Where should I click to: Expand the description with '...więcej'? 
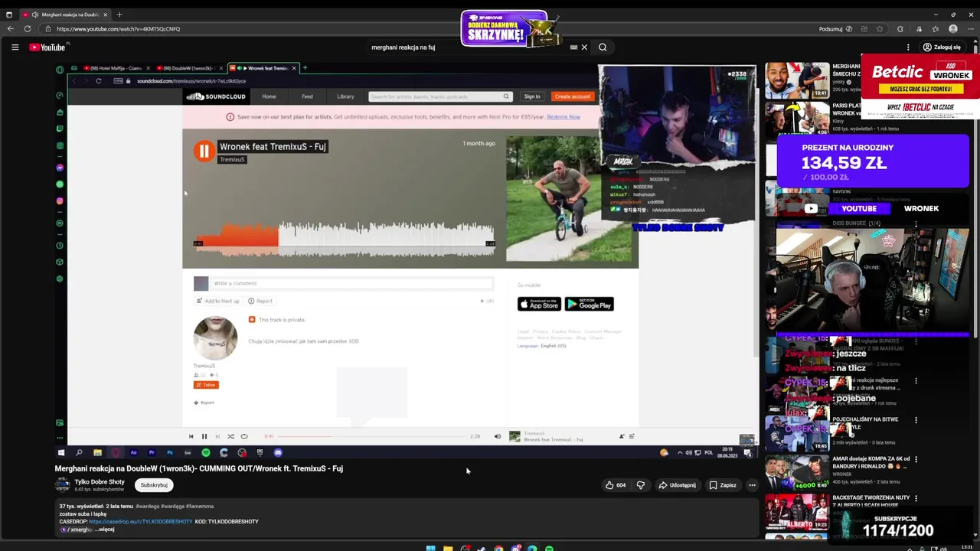[103, 530]
